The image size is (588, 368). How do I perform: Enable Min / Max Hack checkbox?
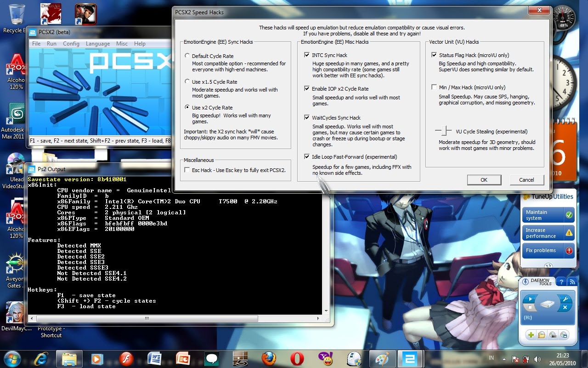(x=434, y=87)
